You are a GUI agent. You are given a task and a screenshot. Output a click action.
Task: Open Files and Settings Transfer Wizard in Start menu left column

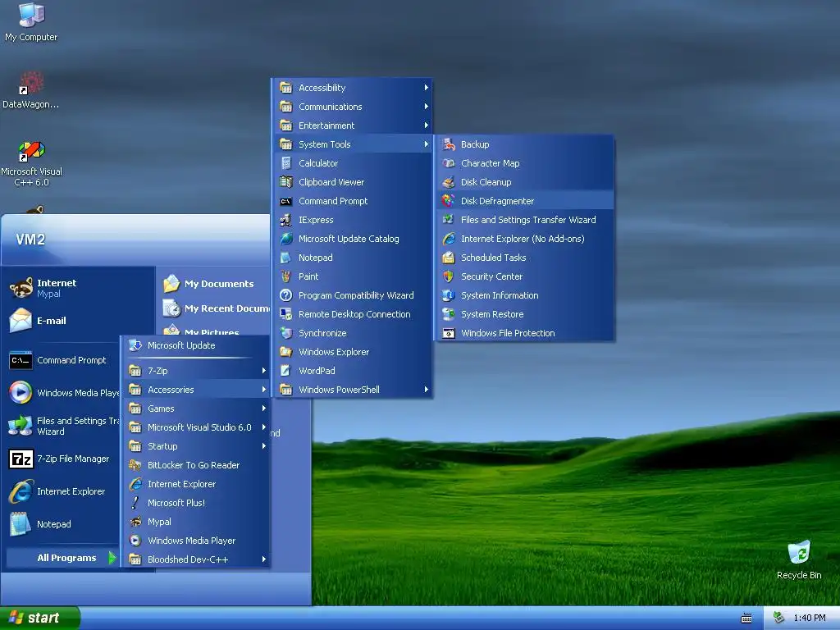pyautogui.click(x=62, y=426)
